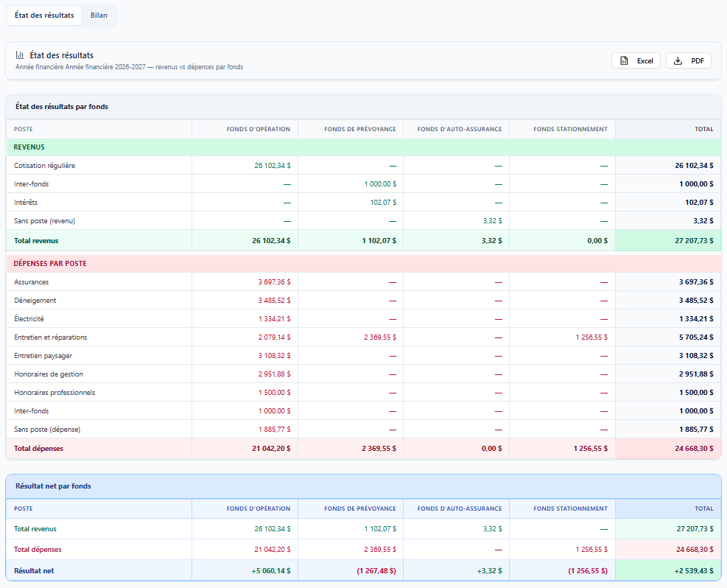The width and height of the screenshot is (727, 588).
Task: Select the État des résultats tab
Action: tap(44, 15)
